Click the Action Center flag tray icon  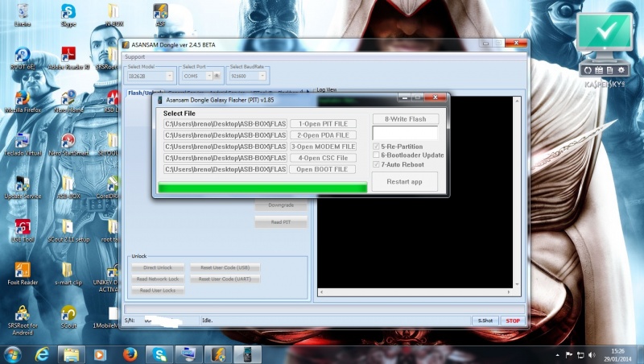click(x=569, y=355)
